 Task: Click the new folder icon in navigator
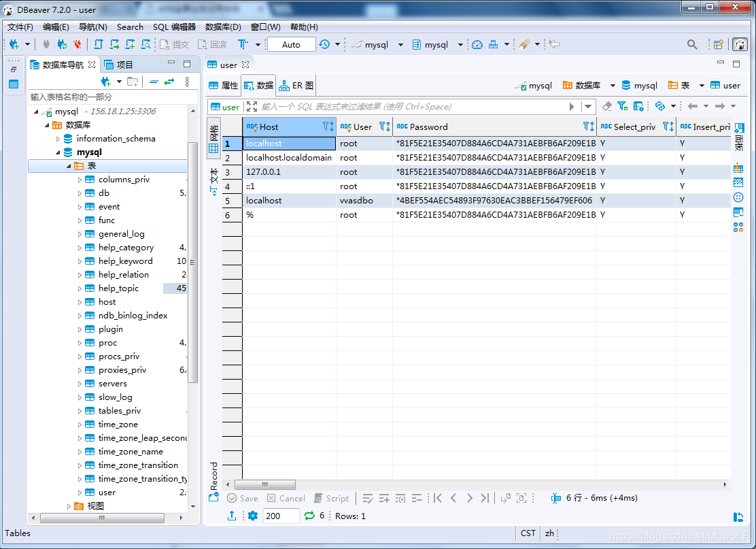[133, 82]
